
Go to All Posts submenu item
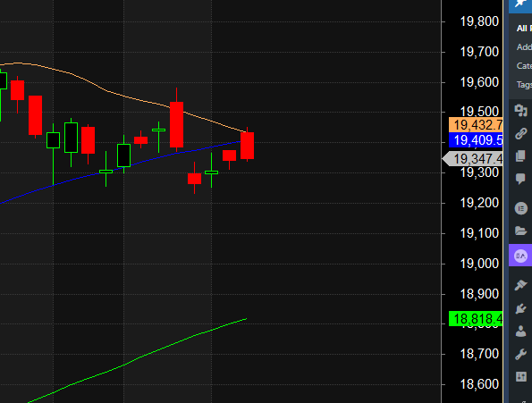tap(524, 29)
